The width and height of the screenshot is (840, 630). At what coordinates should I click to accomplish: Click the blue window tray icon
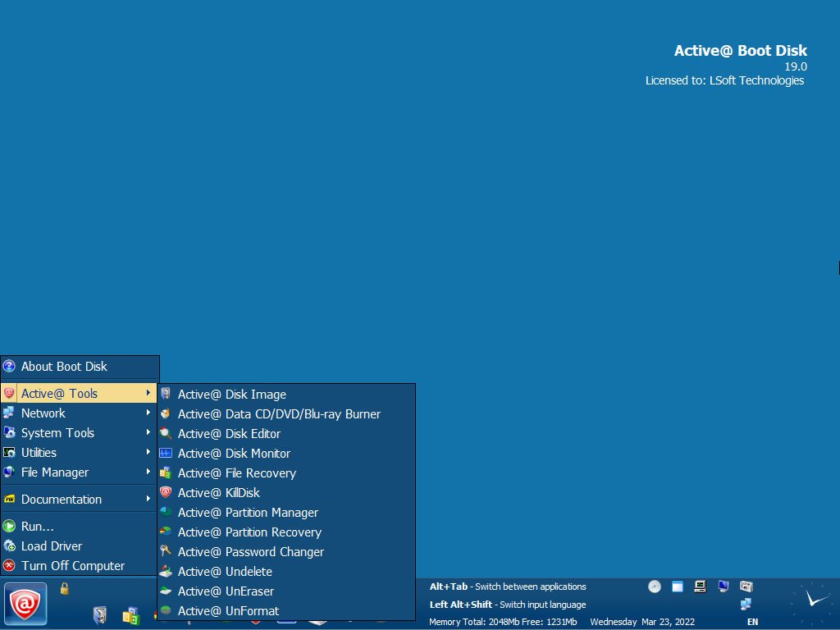coord(678,587)
